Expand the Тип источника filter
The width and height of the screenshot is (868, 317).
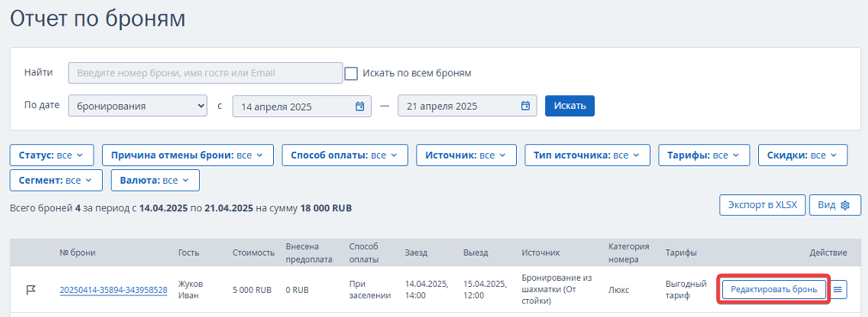pos(587,155)
